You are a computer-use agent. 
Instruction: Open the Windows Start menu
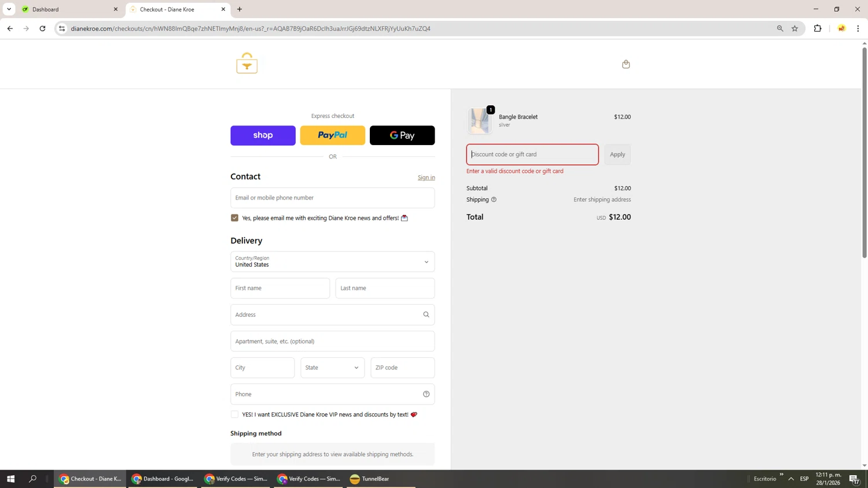[10, 479]
